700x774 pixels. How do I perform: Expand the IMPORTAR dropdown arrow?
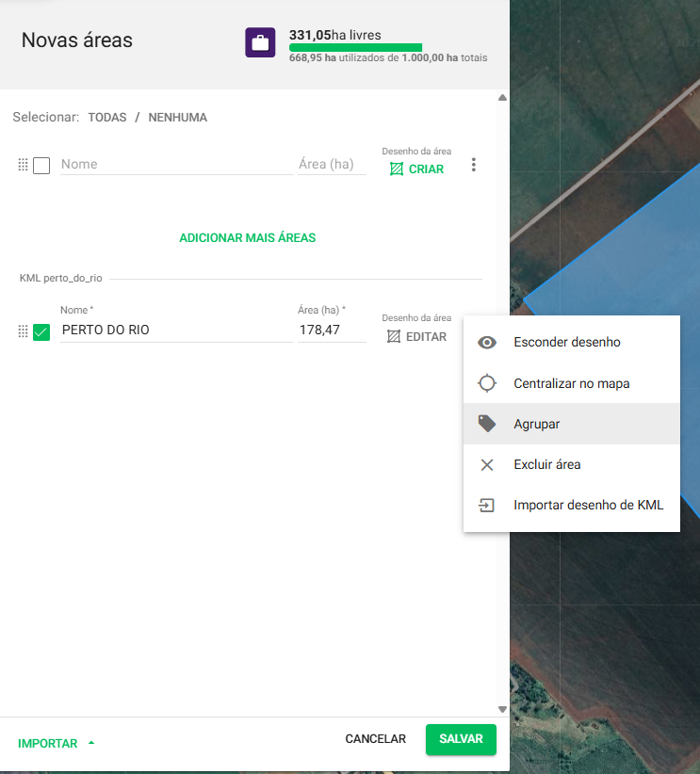coord(91,743)
